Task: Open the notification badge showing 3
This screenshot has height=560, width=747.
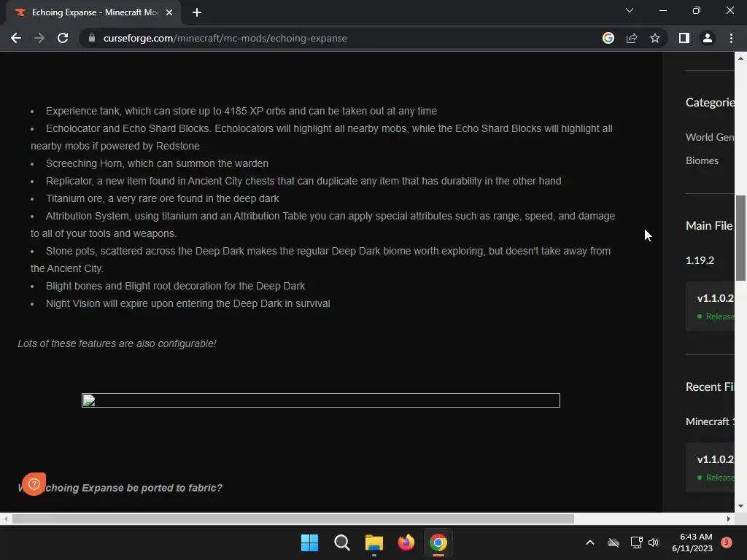Action: pyautogui.click(x=726, y=542)
